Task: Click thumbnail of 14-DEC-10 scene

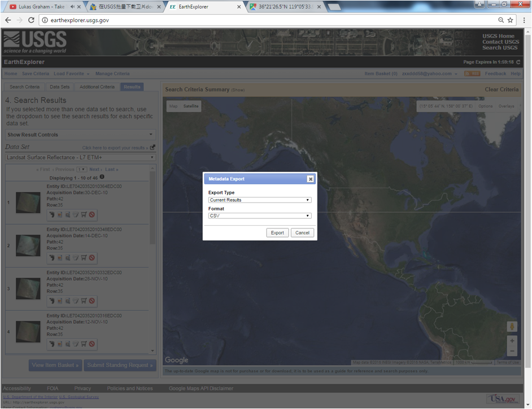Action: click(28, 245)
